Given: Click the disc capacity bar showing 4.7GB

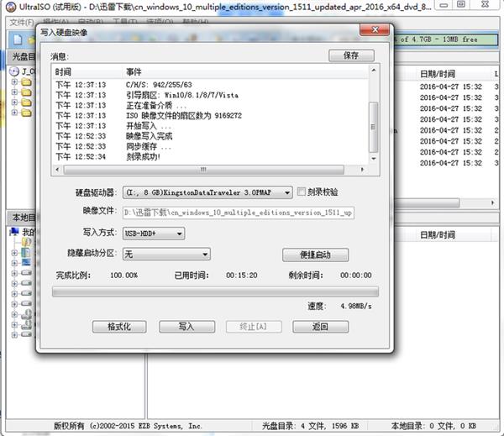Looking at the screenshot, I should point(445,39).
